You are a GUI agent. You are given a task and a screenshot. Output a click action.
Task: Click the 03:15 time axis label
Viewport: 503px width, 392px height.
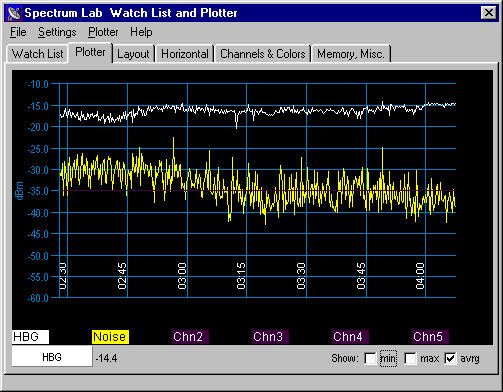click(x=241, y=276)
